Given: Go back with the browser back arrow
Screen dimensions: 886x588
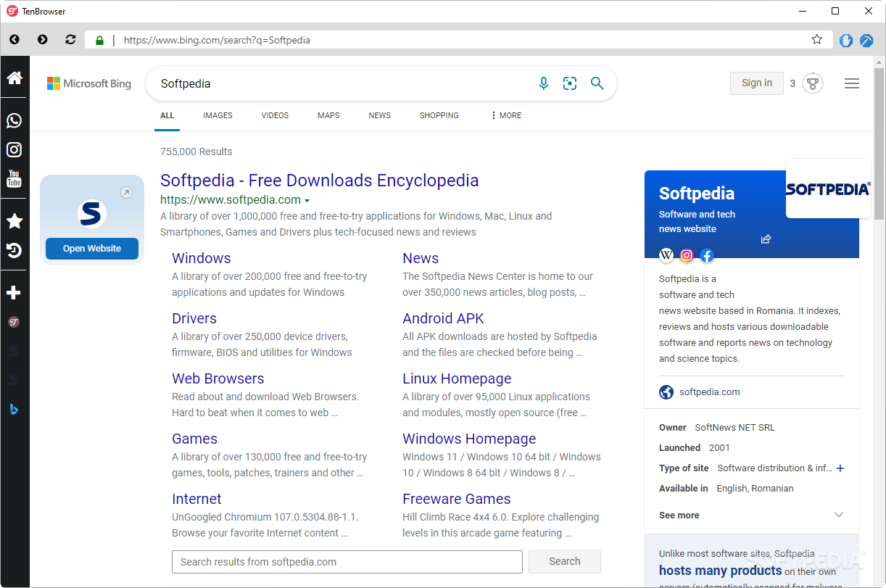Looking at the screenshot, I should pyautogui.click(x=15, y=40).
